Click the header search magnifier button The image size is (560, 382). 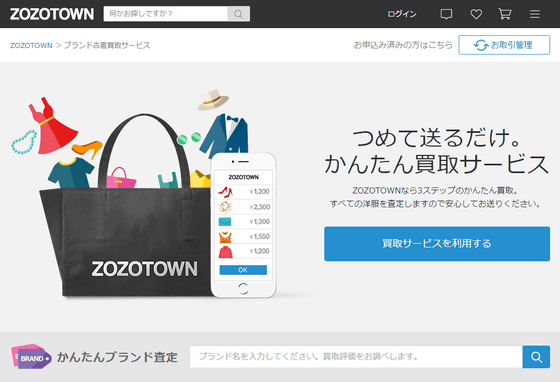tap(239, 14)
